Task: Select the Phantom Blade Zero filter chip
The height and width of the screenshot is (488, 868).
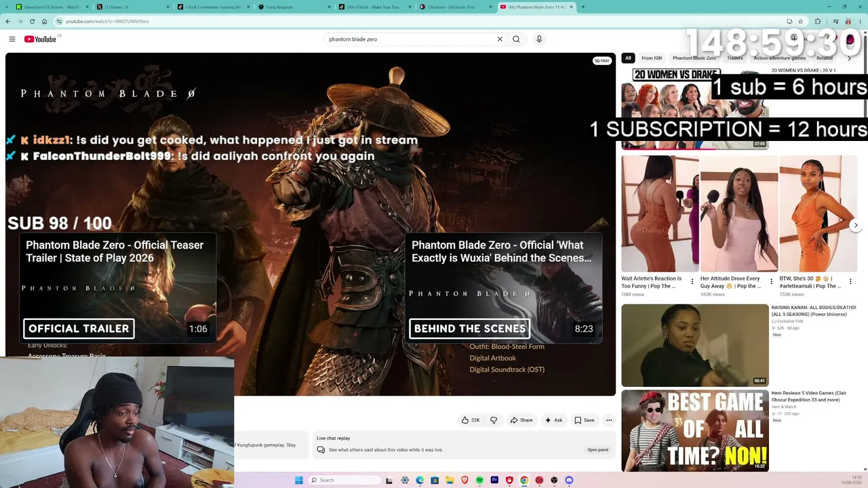Action: 694,58
